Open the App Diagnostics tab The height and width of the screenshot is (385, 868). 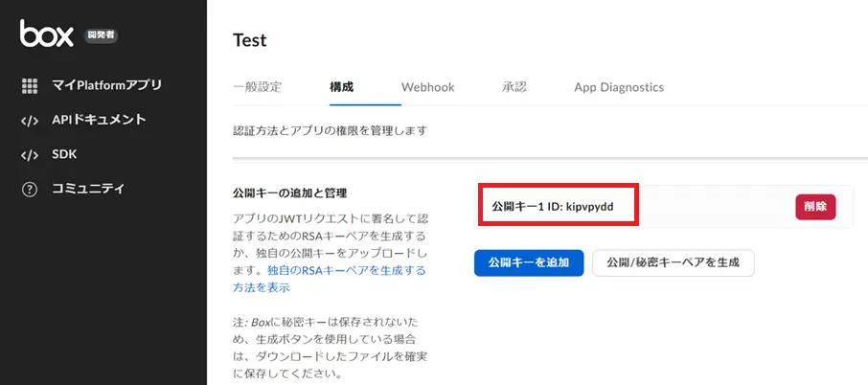(619, 87)
